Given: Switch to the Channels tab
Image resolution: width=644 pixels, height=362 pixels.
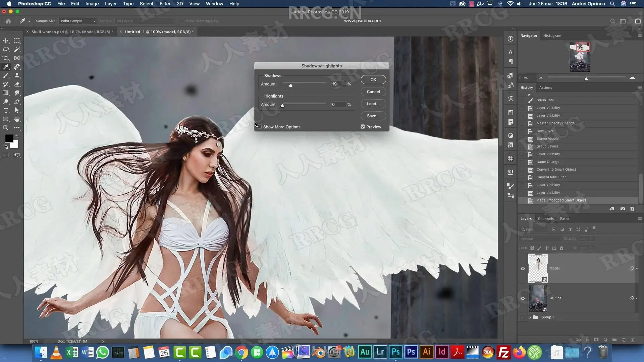Looking at the screenshot, I should click(545, 219).
